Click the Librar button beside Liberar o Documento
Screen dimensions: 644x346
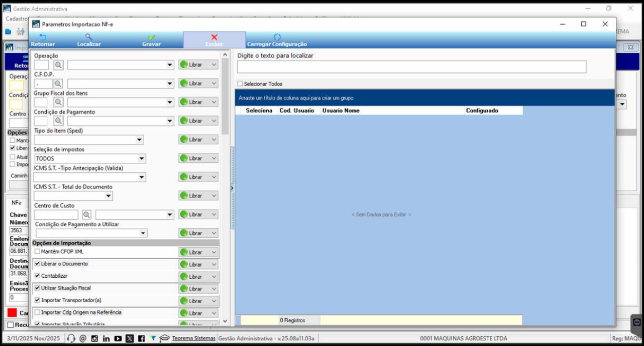tap(198, 264)
